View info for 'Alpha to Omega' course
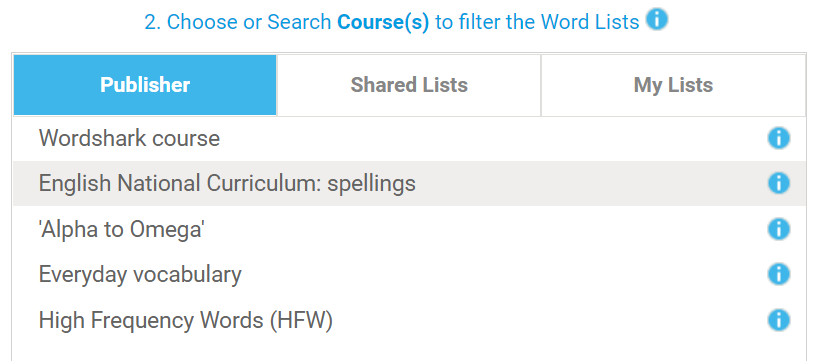This screenshot has width=819, height=361. (x=778, y=229)
